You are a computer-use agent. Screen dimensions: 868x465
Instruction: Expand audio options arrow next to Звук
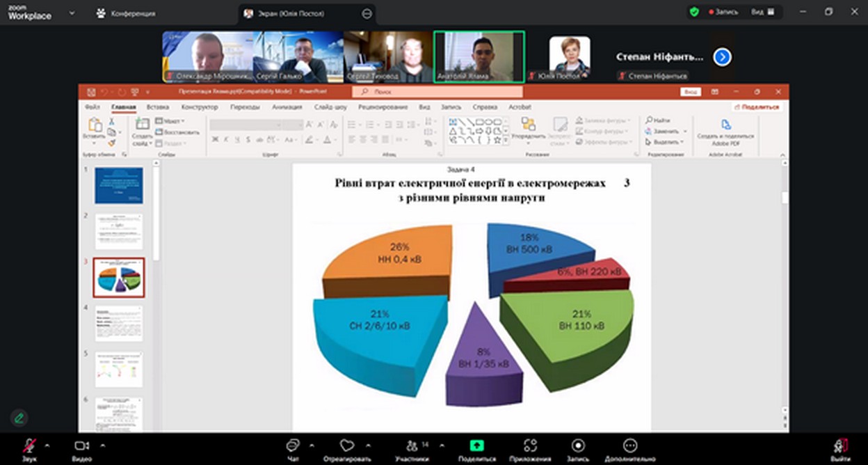tap(47, 444)
